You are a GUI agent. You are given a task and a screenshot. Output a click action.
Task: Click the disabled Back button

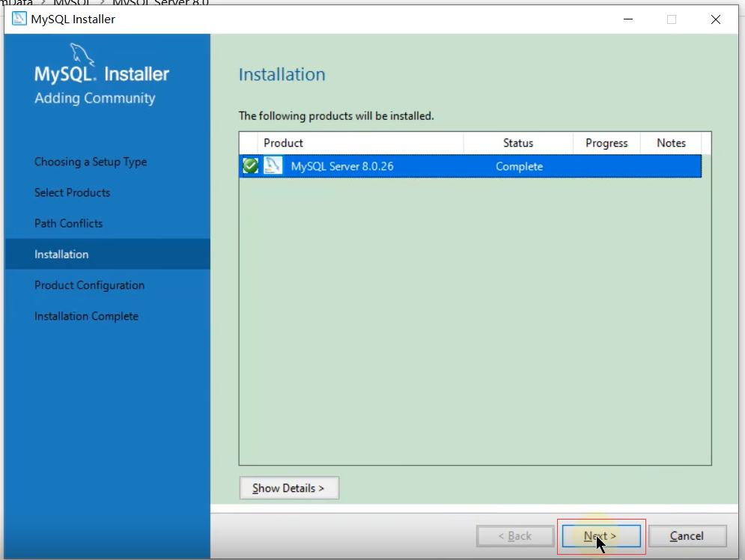(515, 536)
